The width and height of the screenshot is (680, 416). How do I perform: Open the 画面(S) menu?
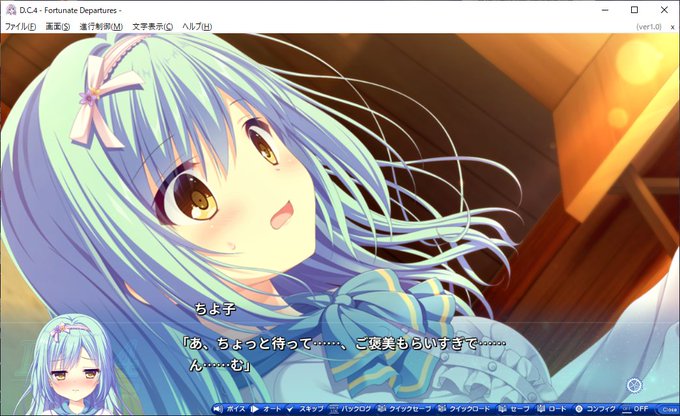pyautogui.click(x=58, y=26)
